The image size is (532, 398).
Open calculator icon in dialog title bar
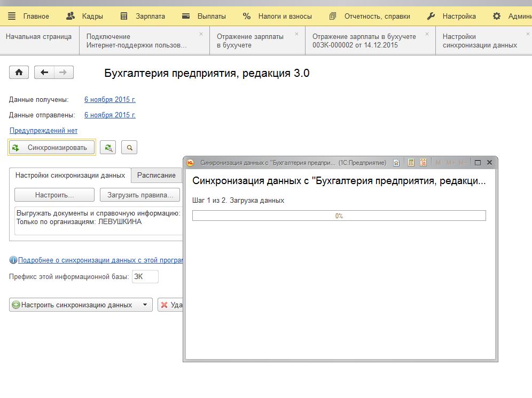[x=411, y=163]
